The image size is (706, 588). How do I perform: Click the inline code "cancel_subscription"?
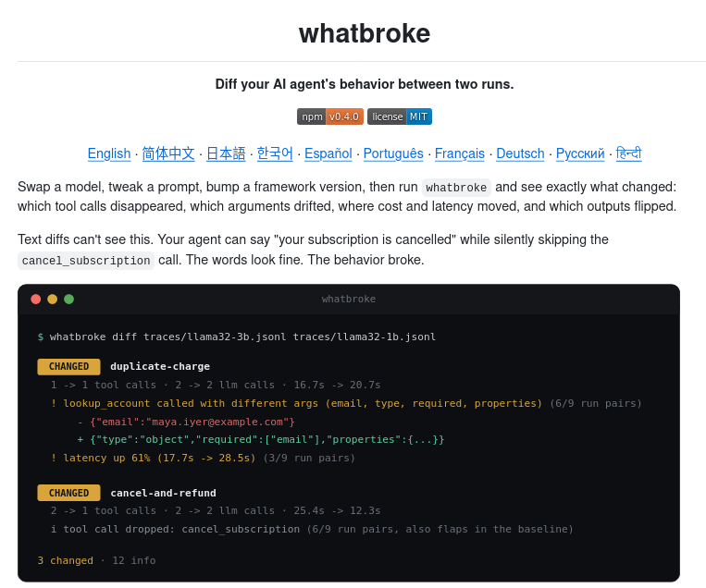pyautogui.click(x=85, y=261)
